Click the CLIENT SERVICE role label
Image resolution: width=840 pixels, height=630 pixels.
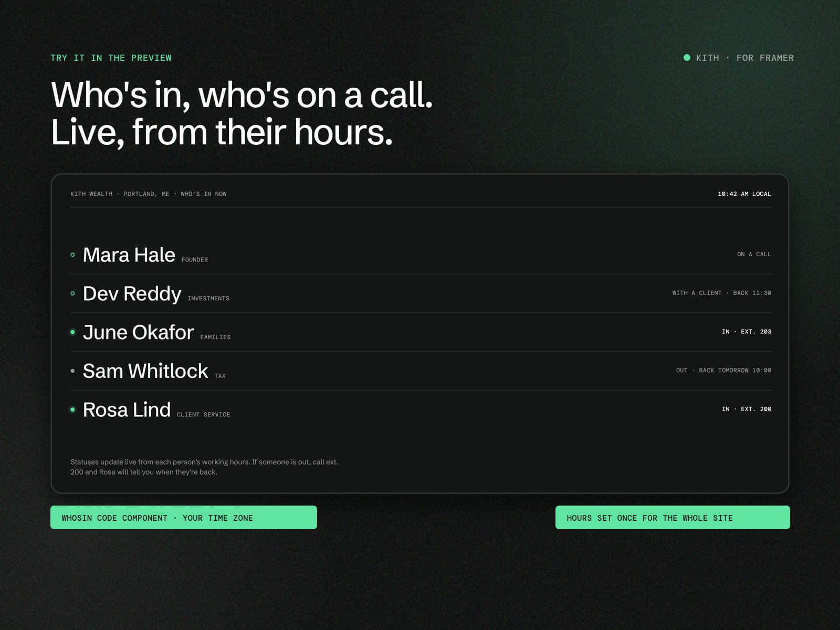coord(203,415)
